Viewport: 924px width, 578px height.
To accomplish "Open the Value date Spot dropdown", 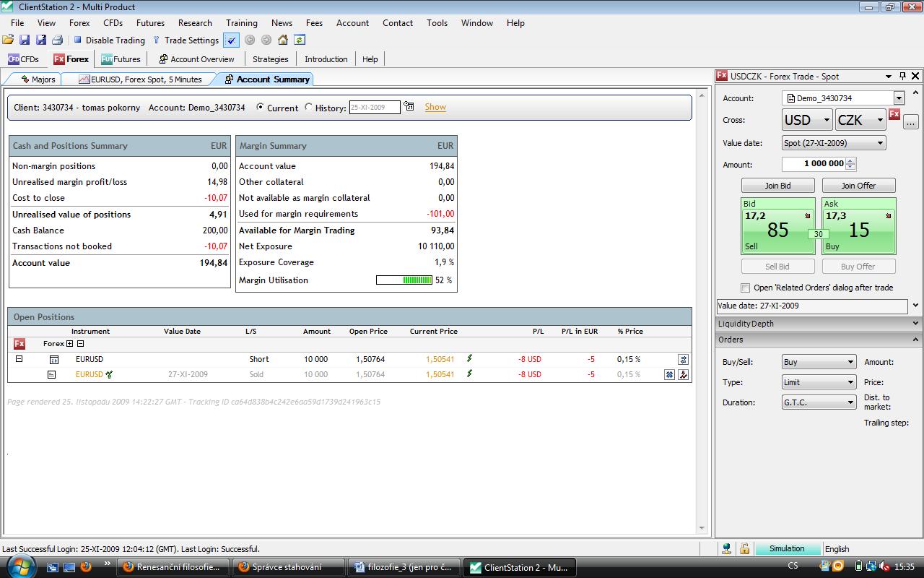I will [x=834, y=143].
